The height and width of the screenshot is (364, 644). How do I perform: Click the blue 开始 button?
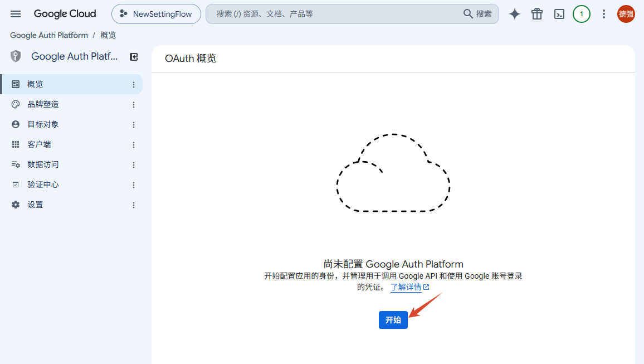[x=393, y=320]
